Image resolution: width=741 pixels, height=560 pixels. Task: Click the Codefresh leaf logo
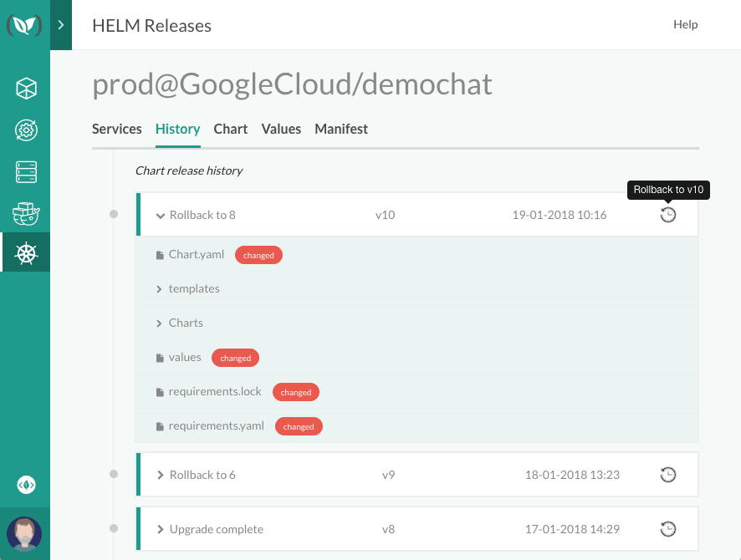coord(24,25)
